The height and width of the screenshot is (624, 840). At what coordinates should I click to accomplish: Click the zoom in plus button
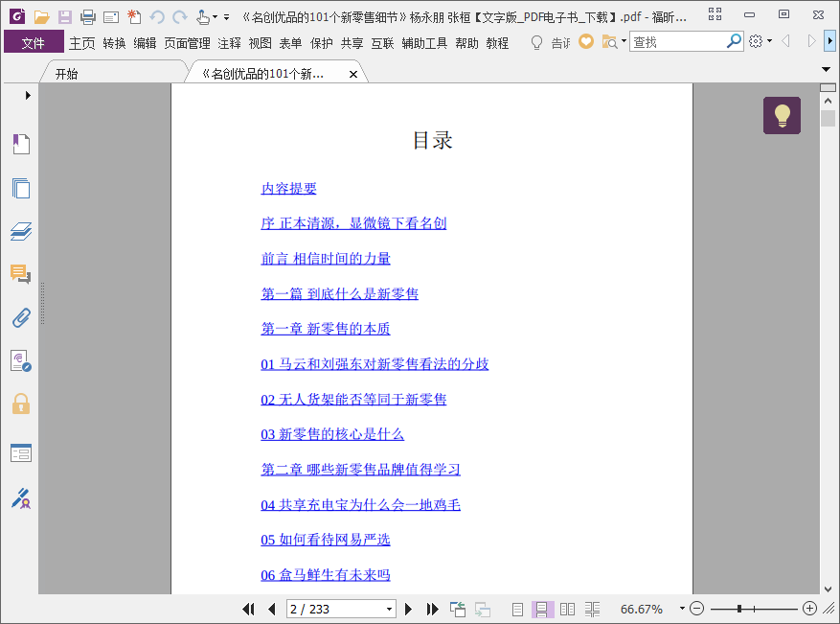(809, 609)
